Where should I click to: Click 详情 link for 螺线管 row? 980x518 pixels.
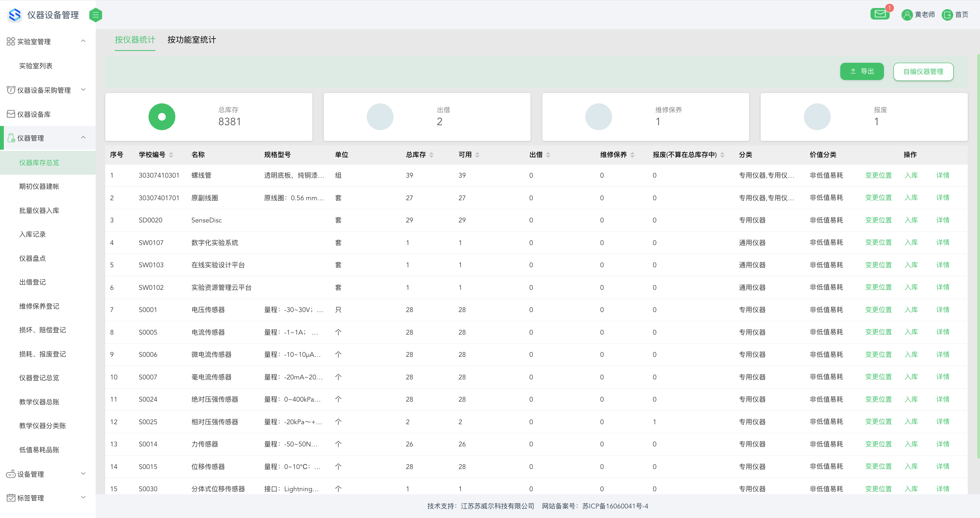(x=942, y=175)
